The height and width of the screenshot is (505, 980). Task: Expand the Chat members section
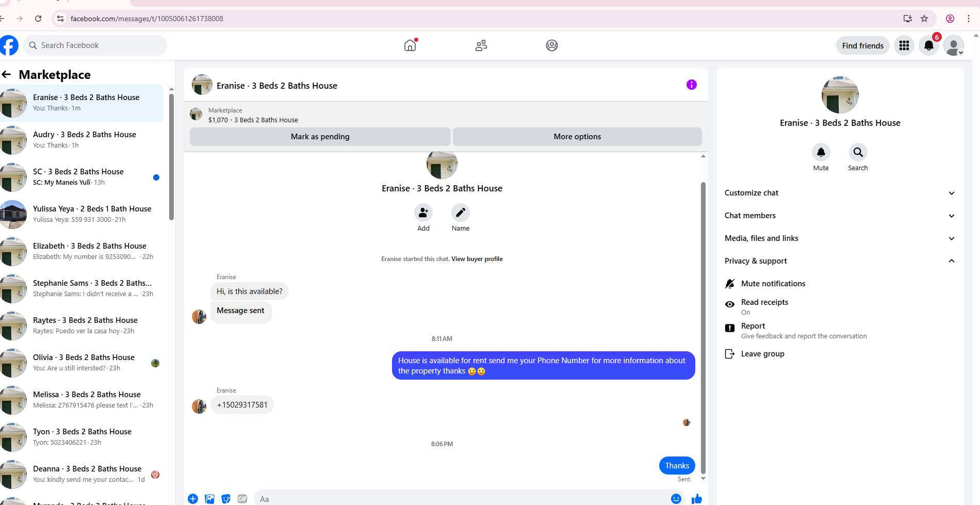coord(840,216)
